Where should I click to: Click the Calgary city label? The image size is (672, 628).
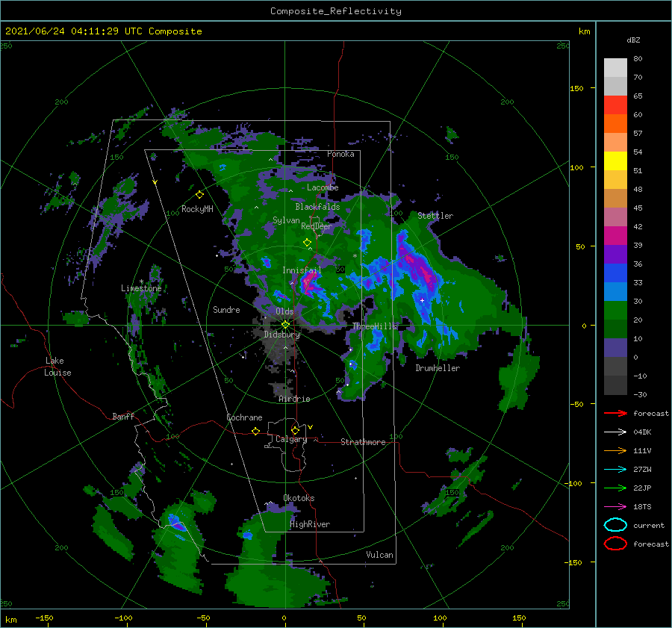click(x=291, y=439)
